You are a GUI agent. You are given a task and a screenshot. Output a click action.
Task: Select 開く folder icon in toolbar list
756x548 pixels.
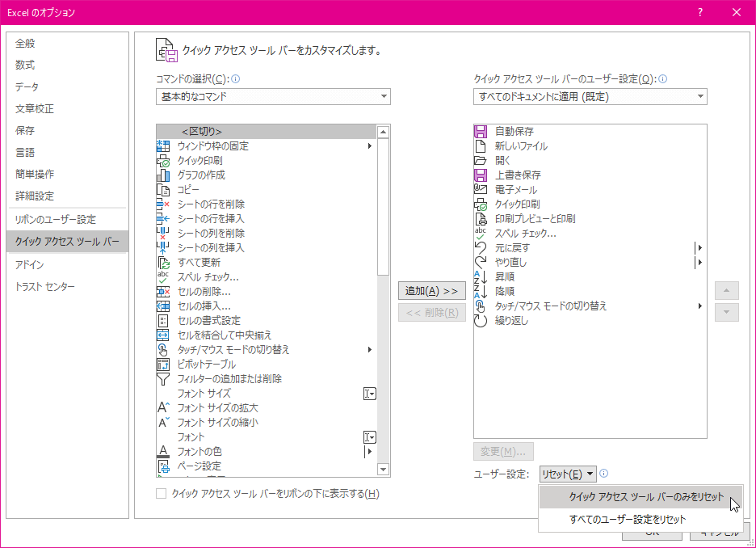tap(481, 161)
